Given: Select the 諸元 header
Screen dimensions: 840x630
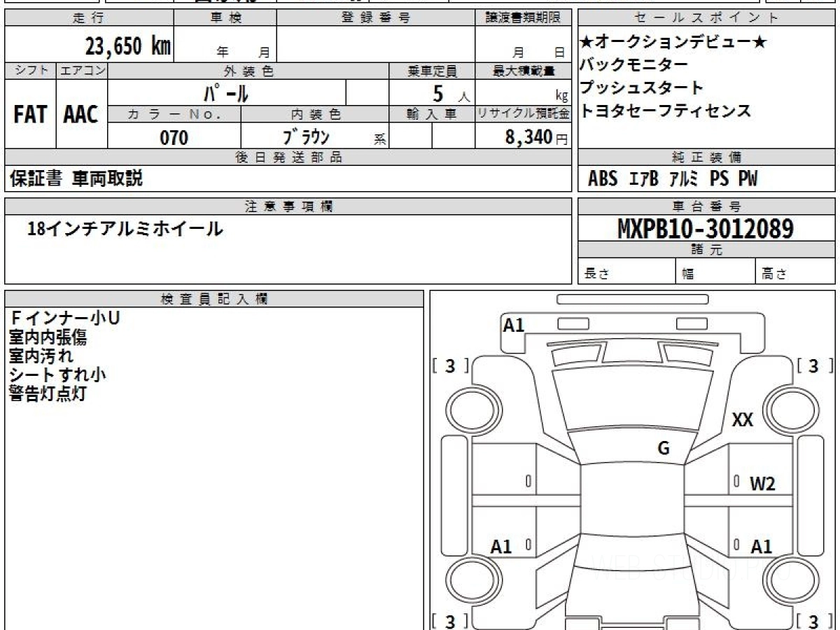Looking at the screenshot, I should pos(707,251).
